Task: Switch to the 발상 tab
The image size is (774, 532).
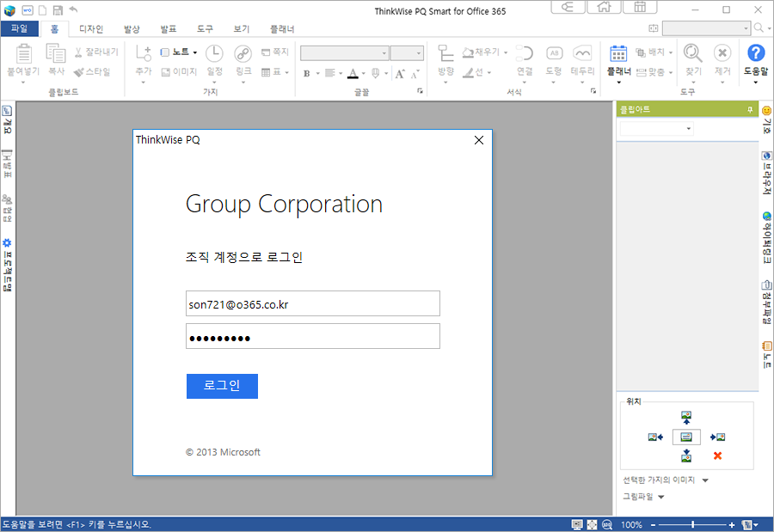Action: click(132, 29)
